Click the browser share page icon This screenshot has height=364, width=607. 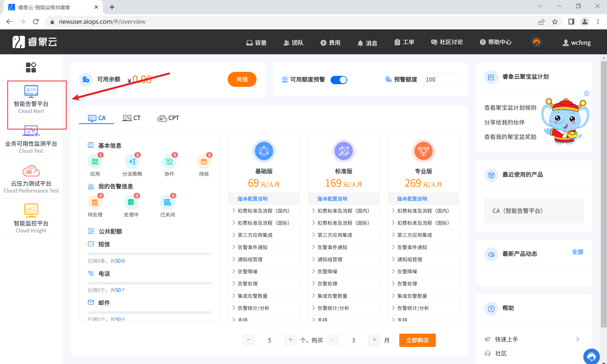click(542, 22)
